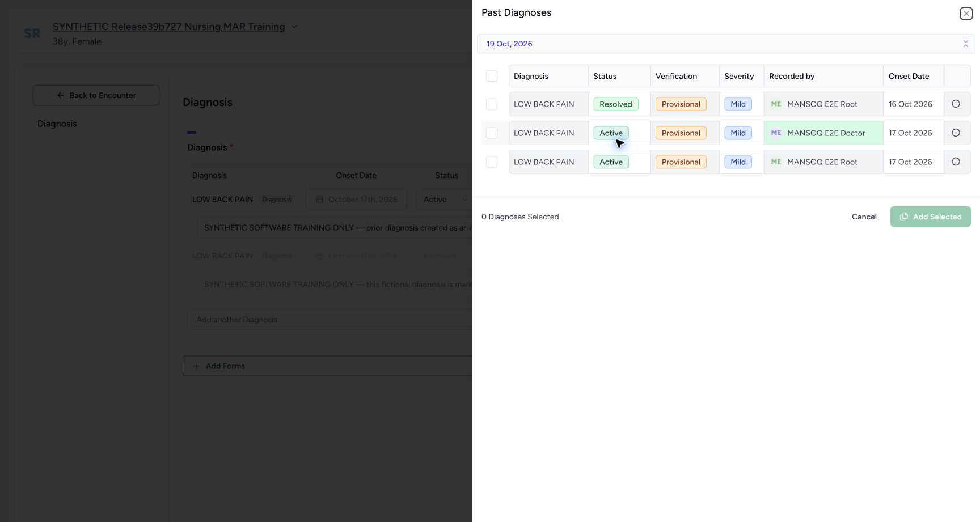
Task: Open info for Root-recorded 17 Oct 2026 diagnosis
Action: tap(956, 162)
